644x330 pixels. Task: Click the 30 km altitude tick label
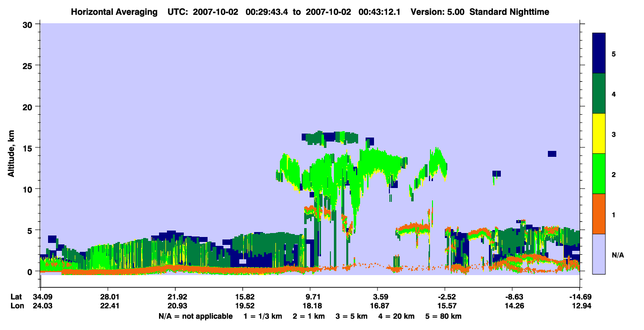pyautogui.click(x=28, y=24)
